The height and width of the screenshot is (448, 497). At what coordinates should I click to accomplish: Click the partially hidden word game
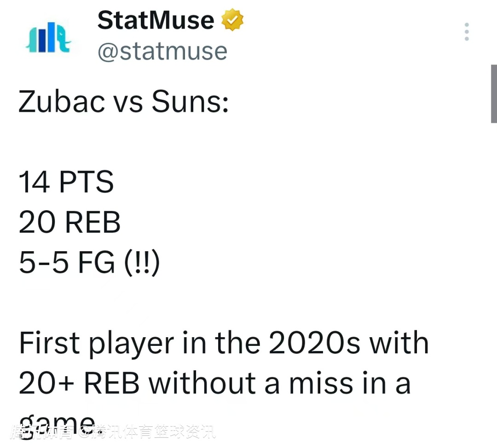click(x=57, y=421)
